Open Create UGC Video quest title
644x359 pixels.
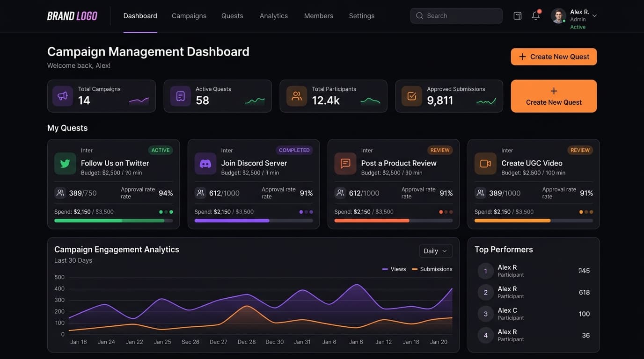coord(532,163)
